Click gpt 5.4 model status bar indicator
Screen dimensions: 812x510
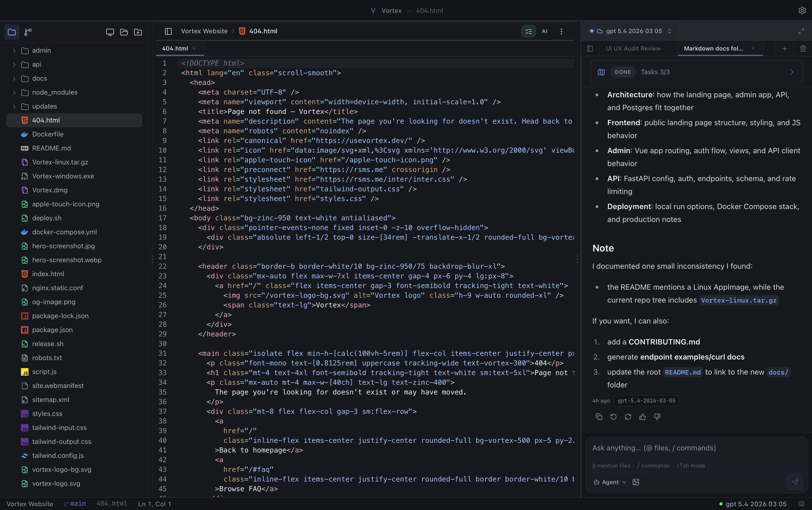[752, 504]
